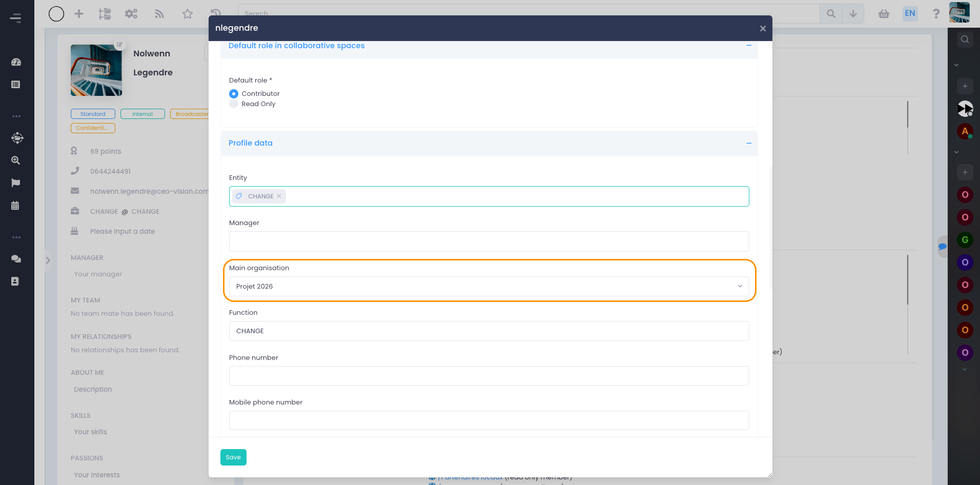Click the Internal badge on profile
Image resolution: width=980 pixels, height=485 pixels.
[142, 114]
